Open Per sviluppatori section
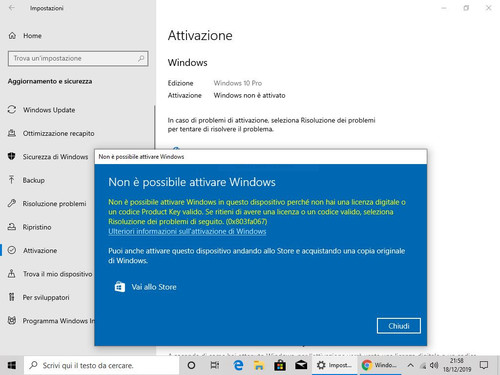This screenshot has width=500, height=375. tap(46, 297)
